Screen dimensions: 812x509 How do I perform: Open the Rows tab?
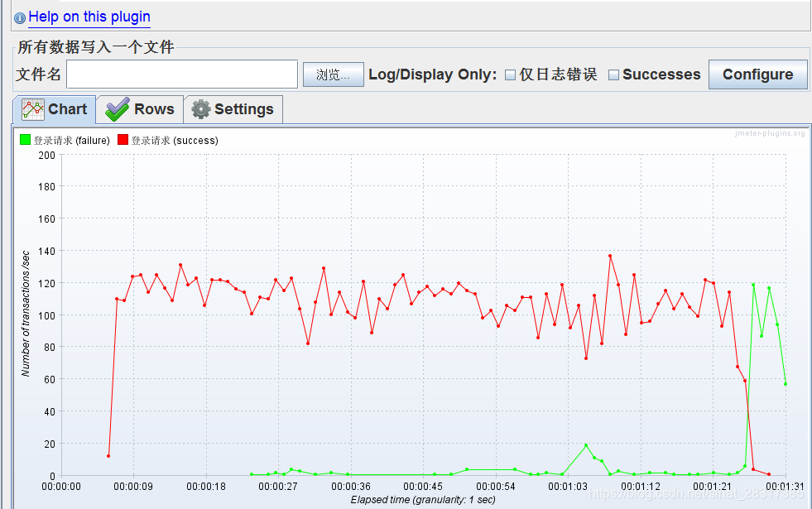click(x=140, y=109)
